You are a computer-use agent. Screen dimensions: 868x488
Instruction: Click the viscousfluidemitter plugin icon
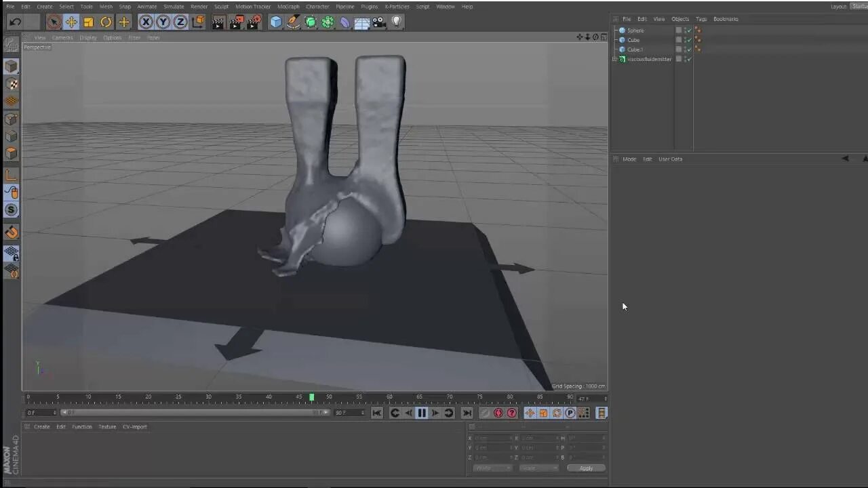[x=622, y=59]
